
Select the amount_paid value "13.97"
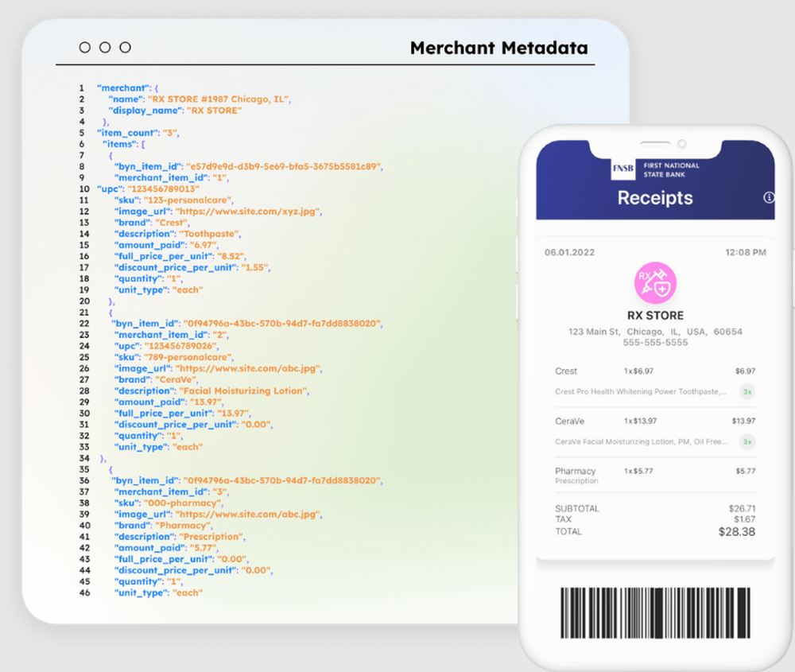tap(206, 402)
